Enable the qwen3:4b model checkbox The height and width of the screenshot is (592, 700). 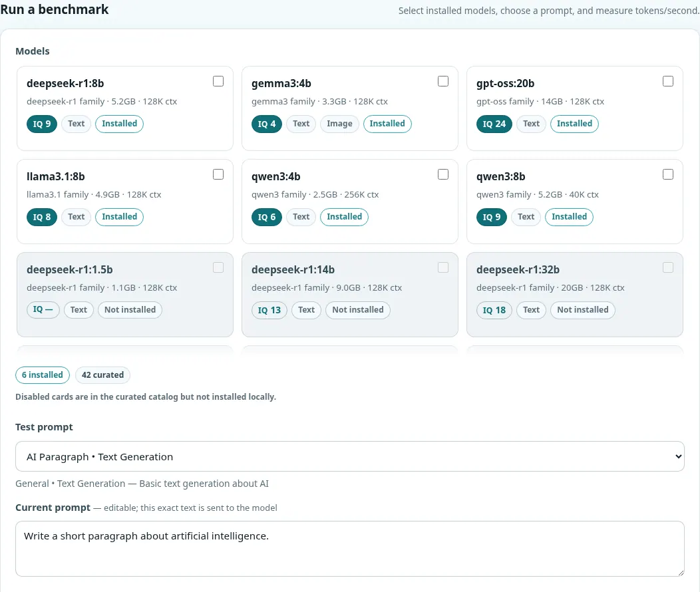click(x=443, y=174)
